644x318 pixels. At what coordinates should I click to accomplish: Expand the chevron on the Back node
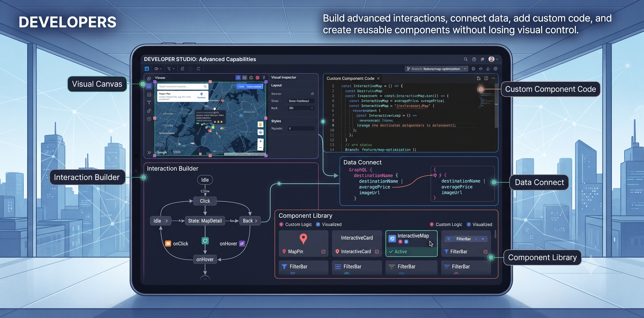pos(256,221)
